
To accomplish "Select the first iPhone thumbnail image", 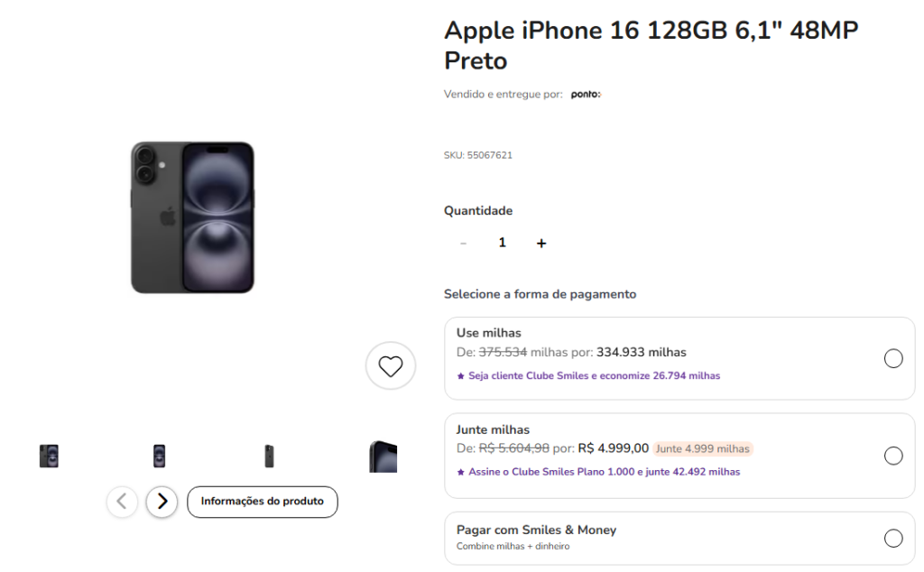I will (49, 456).
